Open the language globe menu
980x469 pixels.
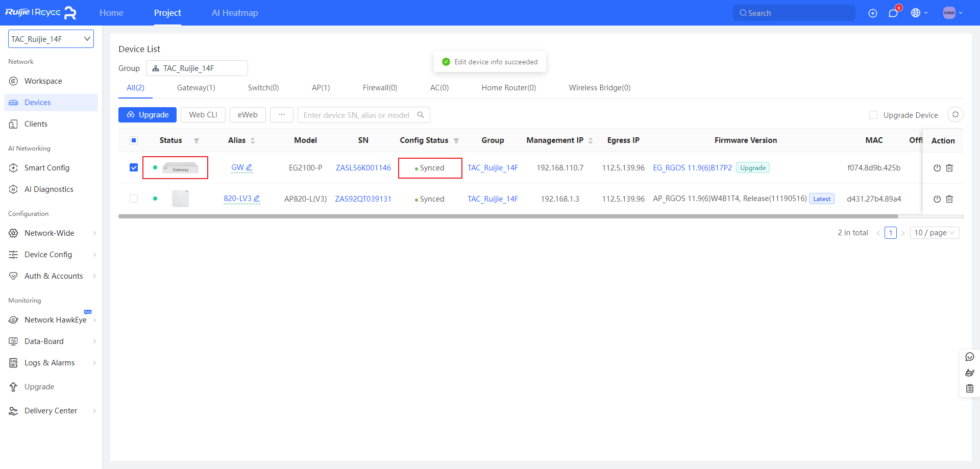(916, 13)
